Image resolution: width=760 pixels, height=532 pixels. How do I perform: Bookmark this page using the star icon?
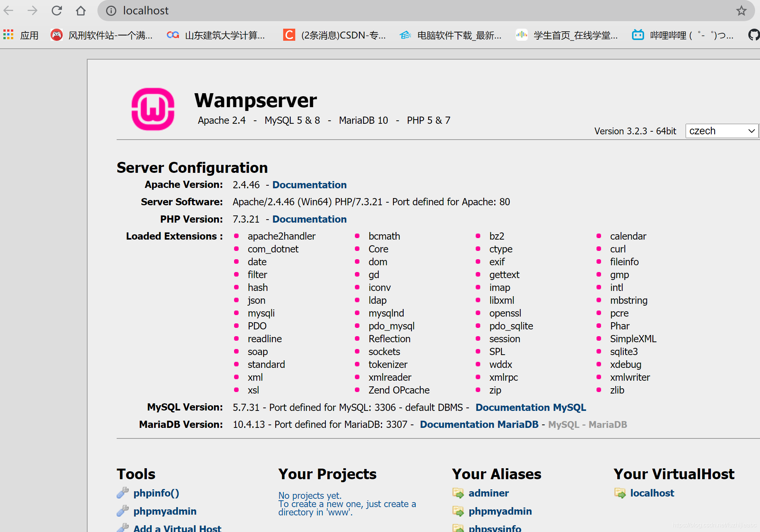point(741,11)
